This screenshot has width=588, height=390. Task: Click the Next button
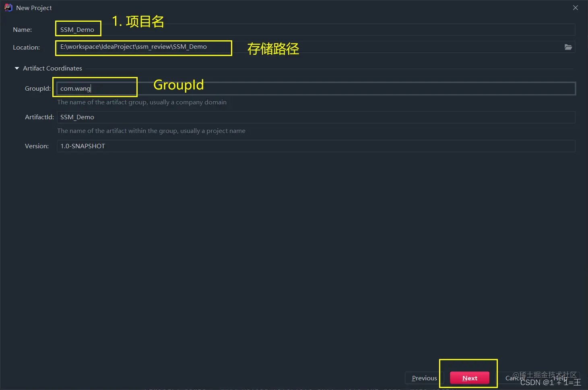tap(470, 378)
